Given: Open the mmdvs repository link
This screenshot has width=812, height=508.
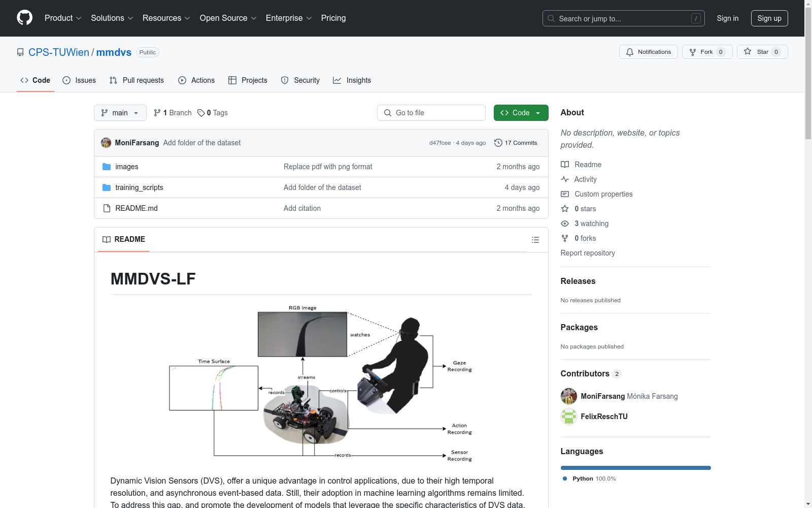Looking at the screenshot, I should [114, 52].
